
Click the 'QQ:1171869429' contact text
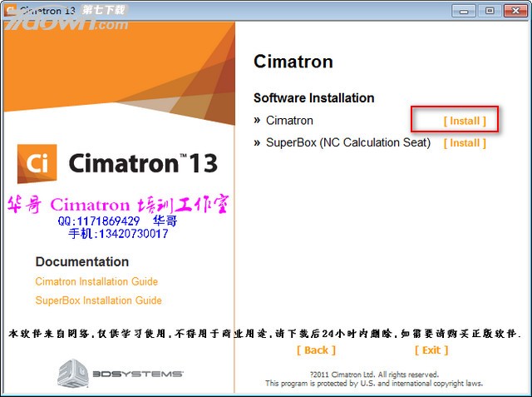[x=99, y=221]
